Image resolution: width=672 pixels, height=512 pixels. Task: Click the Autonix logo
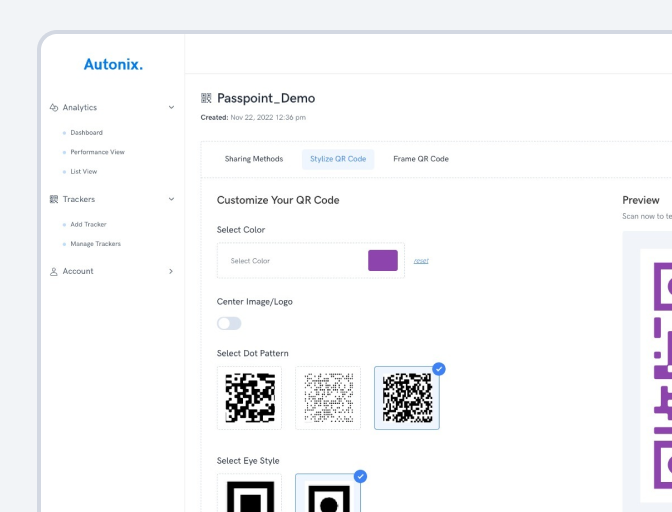coord(113,64)
